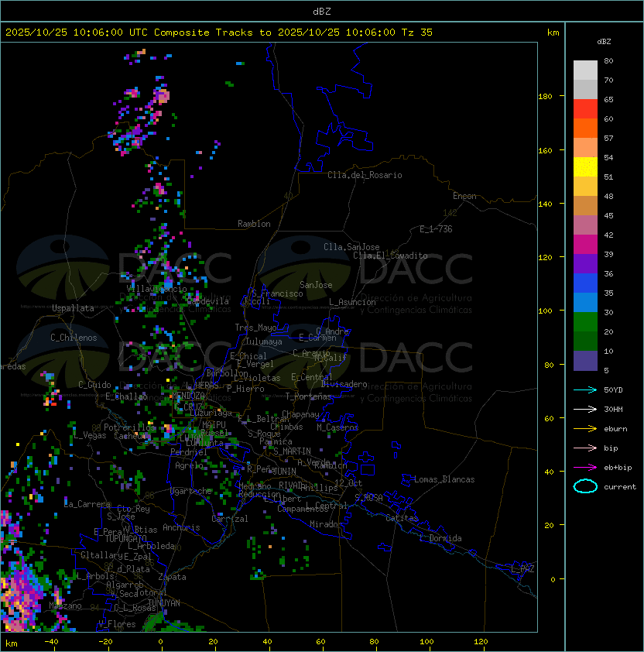The height and width of the screenshot is (652, 644).
Task: Click the 120 tick on horizontal axis
Action: coord(481,642)
